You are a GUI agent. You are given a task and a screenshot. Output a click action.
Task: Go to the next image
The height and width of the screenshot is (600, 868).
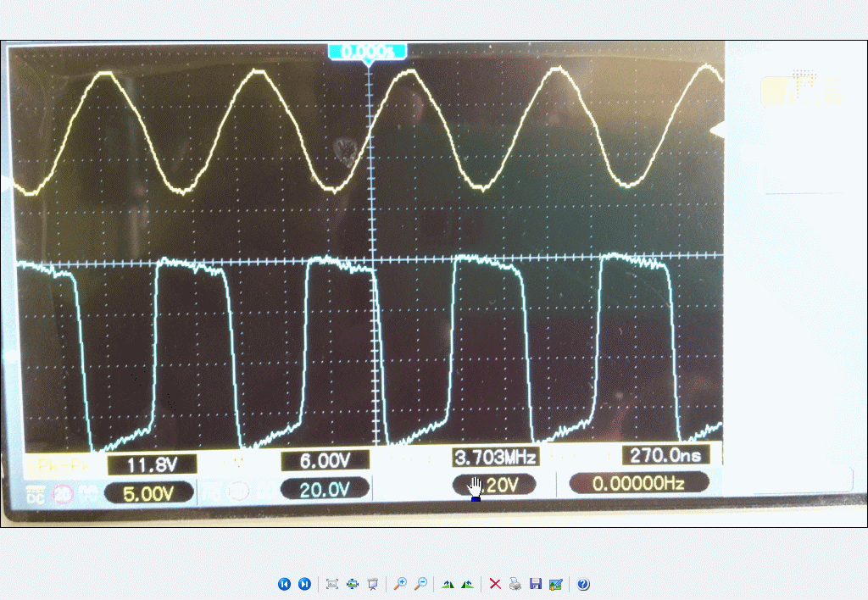304,584
